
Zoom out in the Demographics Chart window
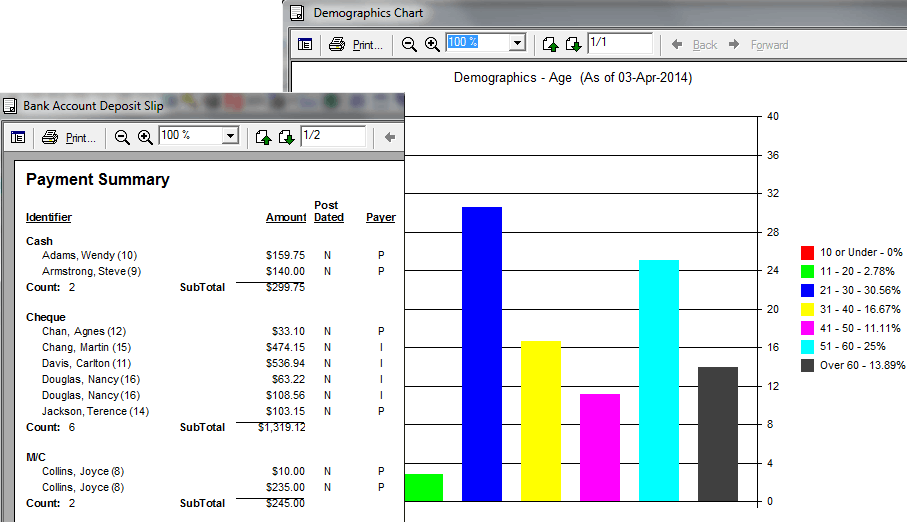coord(409,44)
